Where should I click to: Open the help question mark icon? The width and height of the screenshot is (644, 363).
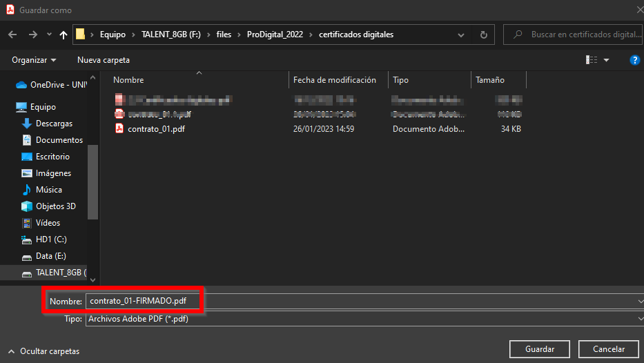(635, 60)
